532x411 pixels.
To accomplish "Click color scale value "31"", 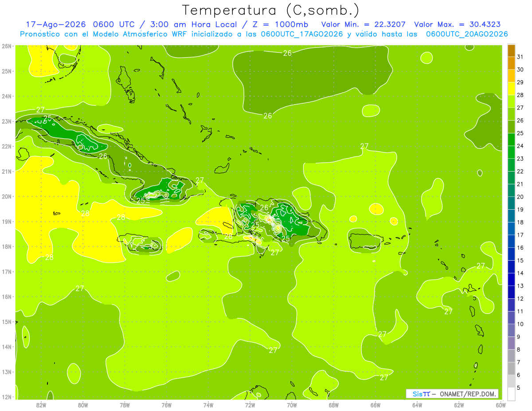I will tap(520, 57).
